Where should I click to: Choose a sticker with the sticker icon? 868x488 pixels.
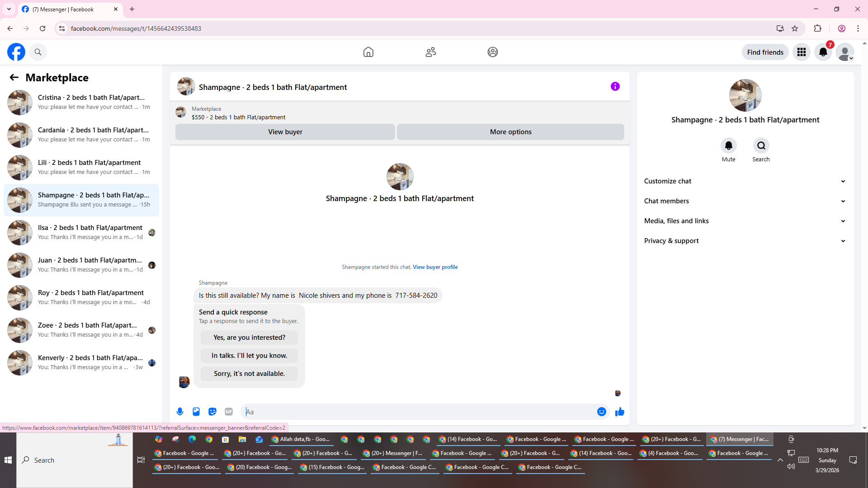coord(212,412)
